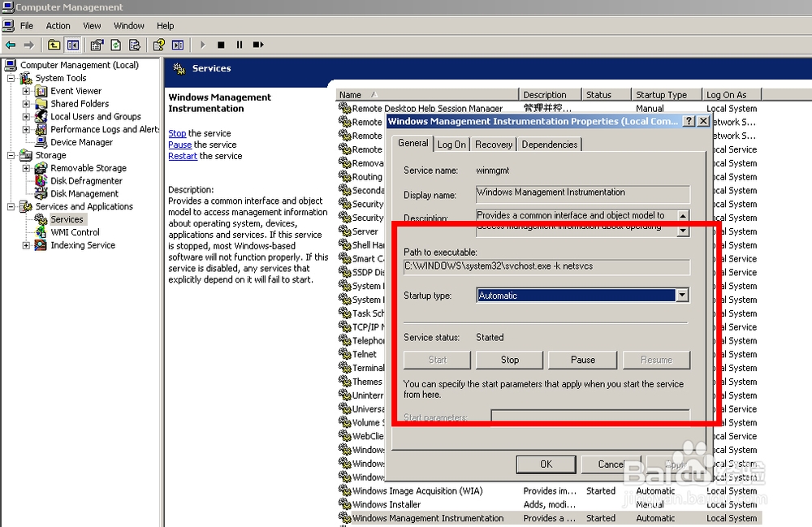Click the Path to executable field
812x527 pixels.
[x=546, y=266]
